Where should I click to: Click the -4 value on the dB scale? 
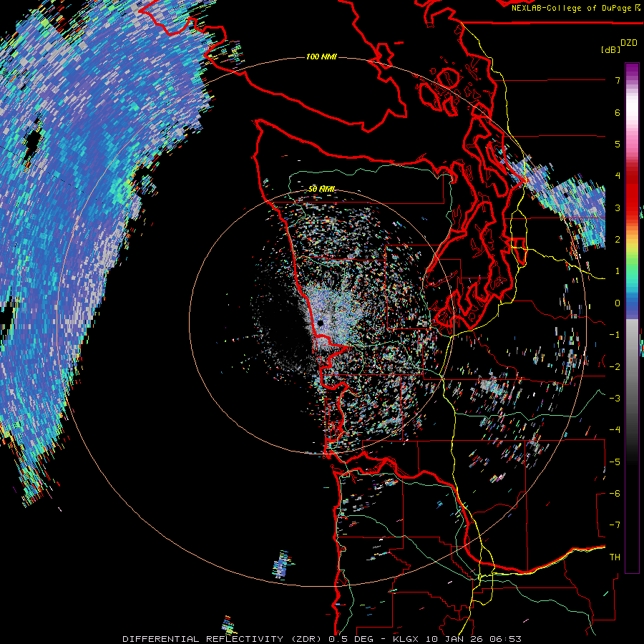[615, 430]
